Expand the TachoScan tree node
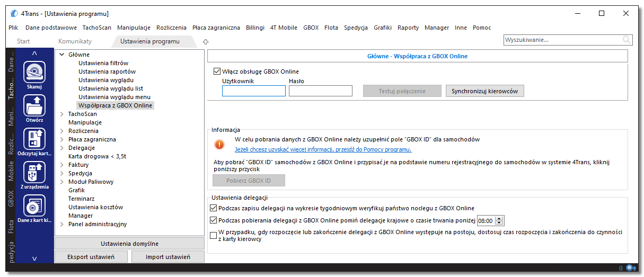644x277 pixels. tap(62, 114)
